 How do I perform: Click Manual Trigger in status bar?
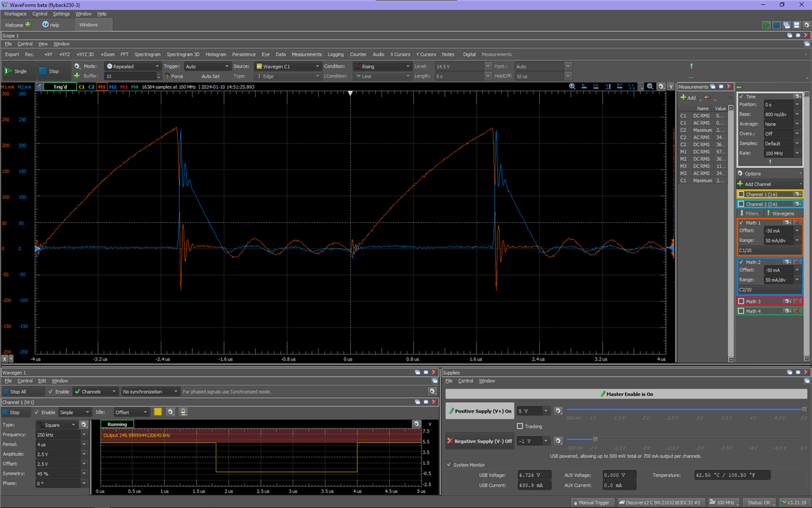(x=591, y=502)
